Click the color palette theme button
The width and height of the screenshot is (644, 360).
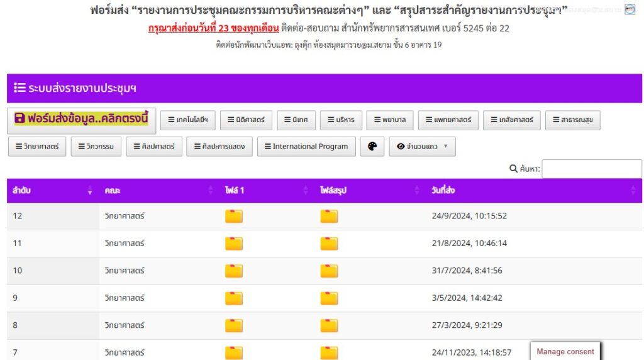pyautogui.click(x=372, y=147)
